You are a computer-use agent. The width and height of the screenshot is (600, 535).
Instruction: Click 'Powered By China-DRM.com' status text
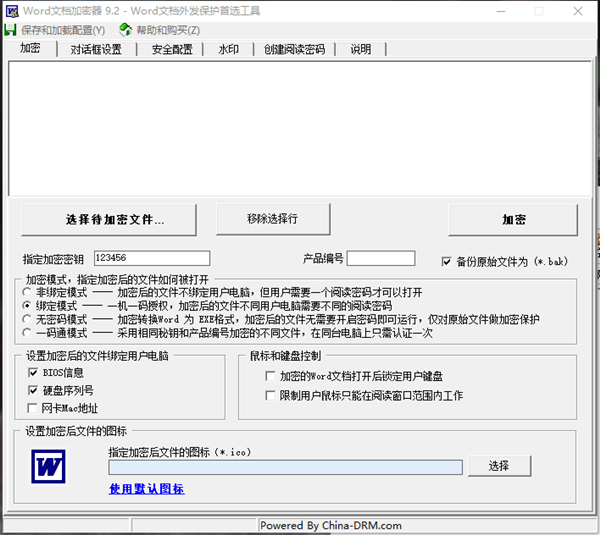[x=331, y=525]
